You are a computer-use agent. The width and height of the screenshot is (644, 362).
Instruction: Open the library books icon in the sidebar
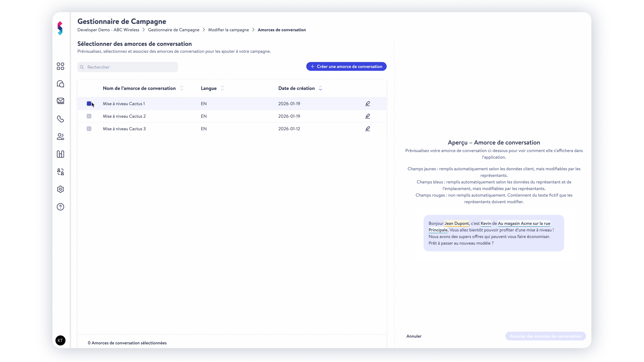coord(60,154)
